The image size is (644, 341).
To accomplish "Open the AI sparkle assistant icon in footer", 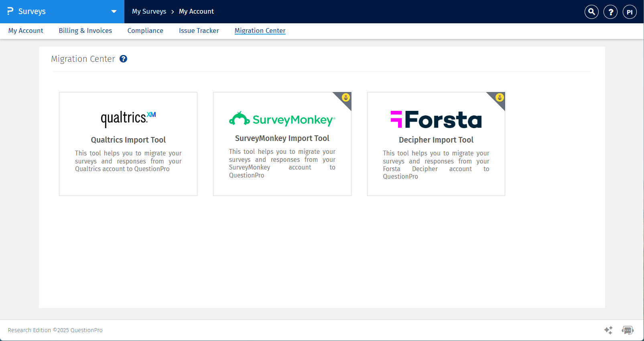I will click(x=608, y=330).
